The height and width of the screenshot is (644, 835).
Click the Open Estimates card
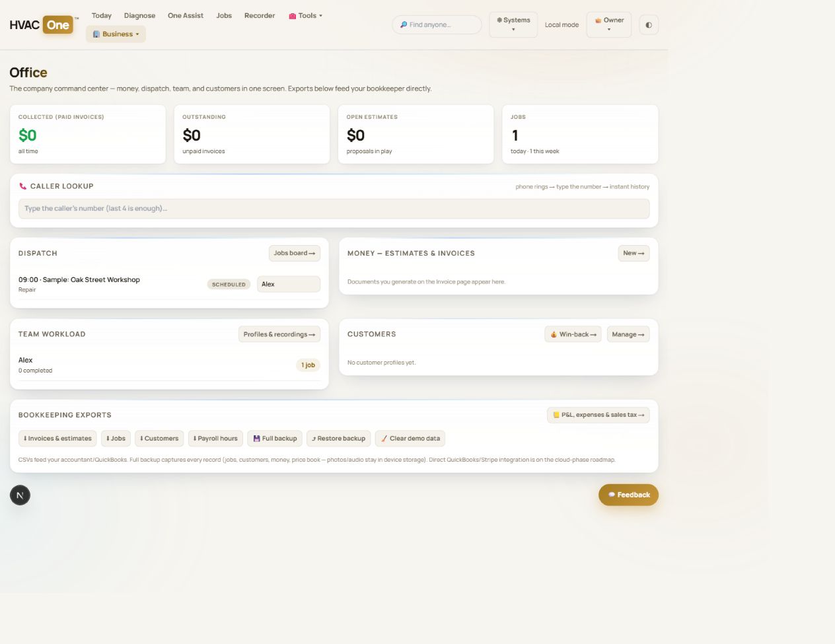tap(416, 134)
